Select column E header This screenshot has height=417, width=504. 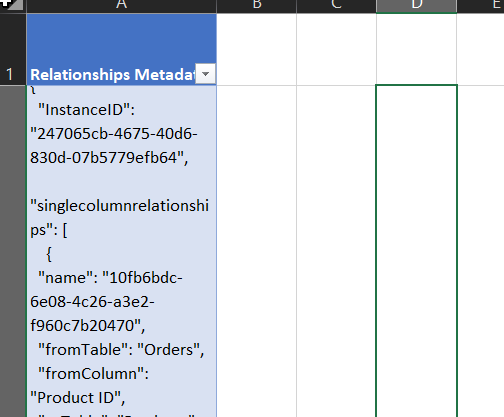[x=480, y=6]
